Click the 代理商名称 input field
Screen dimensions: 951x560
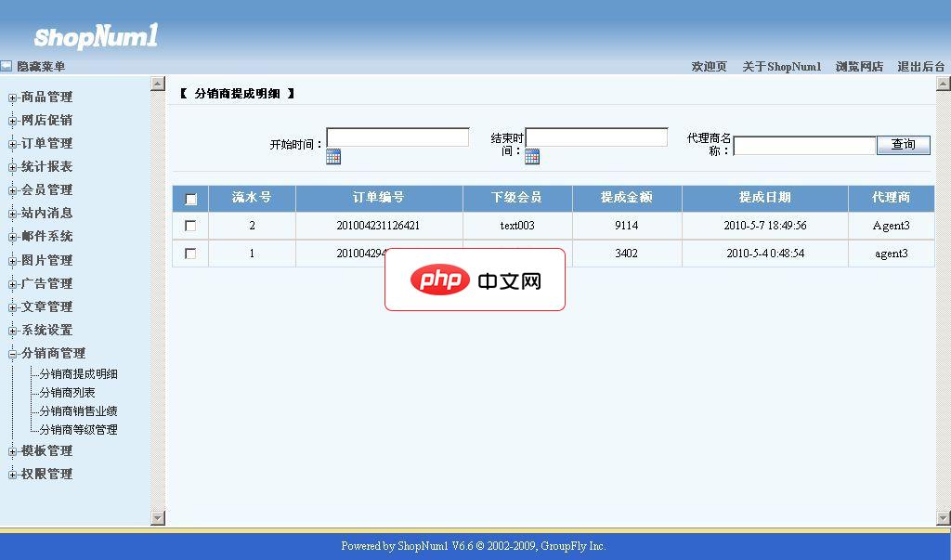point(804,145)
